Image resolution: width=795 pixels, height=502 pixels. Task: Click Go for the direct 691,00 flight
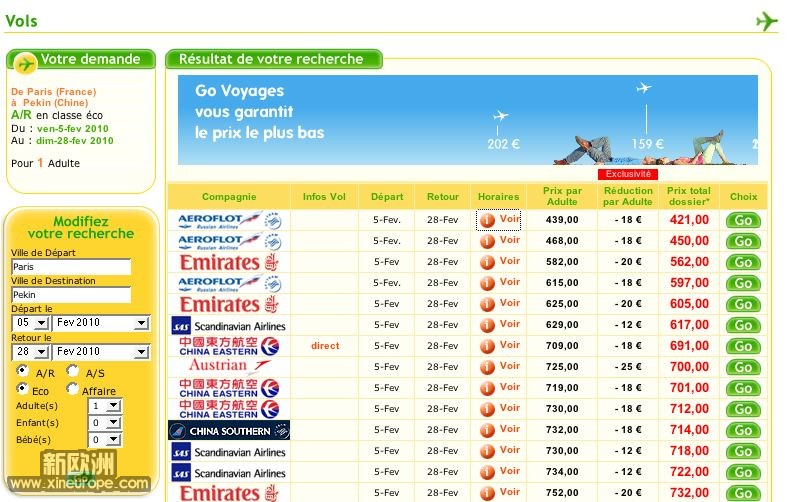[x=743, y=346]
